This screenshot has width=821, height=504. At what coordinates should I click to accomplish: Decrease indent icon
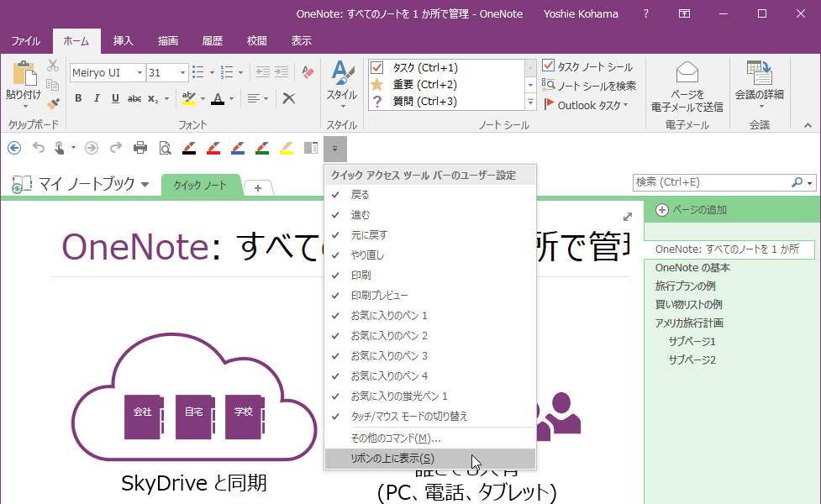[x=263, y=72]
